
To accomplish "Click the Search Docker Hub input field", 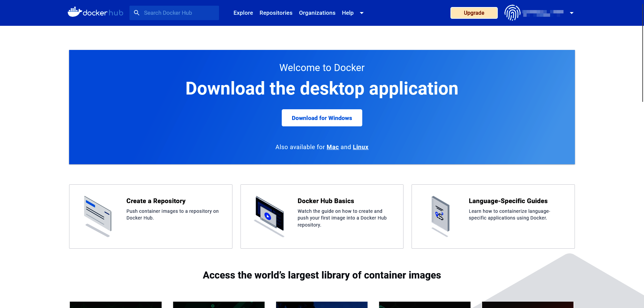I will point(174,13).
